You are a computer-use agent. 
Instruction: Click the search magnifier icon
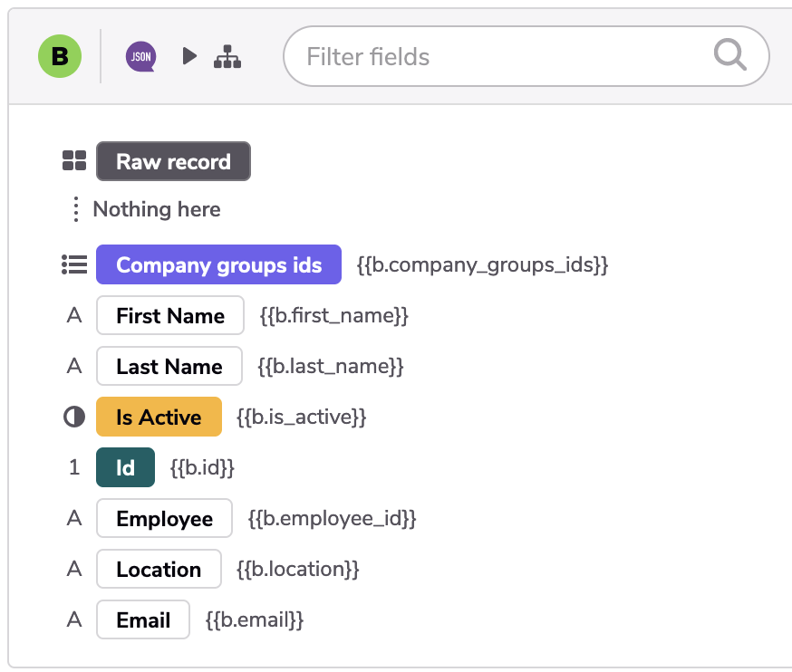pyautogui.click(x=730, y=54)
